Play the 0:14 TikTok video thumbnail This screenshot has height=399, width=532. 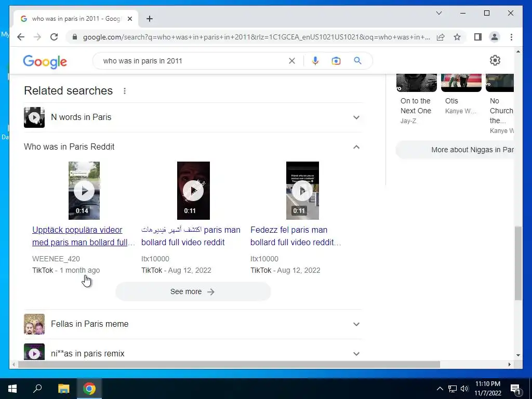[84, 191]
